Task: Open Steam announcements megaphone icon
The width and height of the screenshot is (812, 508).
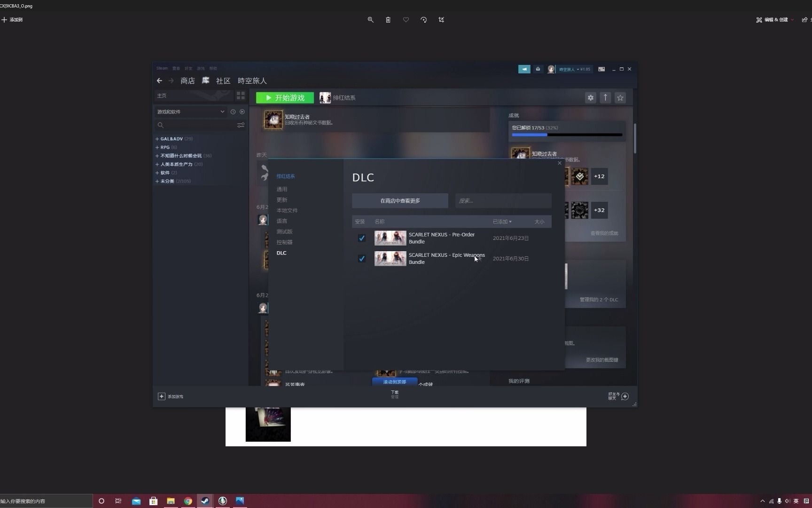Action: click(x=524, y=69)
